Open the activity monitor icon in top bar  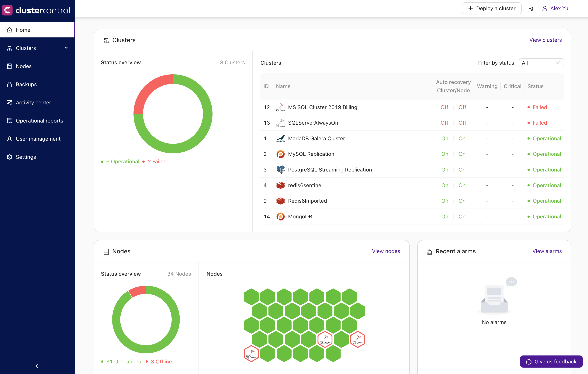pyautogui.click(x=530, y=9)
